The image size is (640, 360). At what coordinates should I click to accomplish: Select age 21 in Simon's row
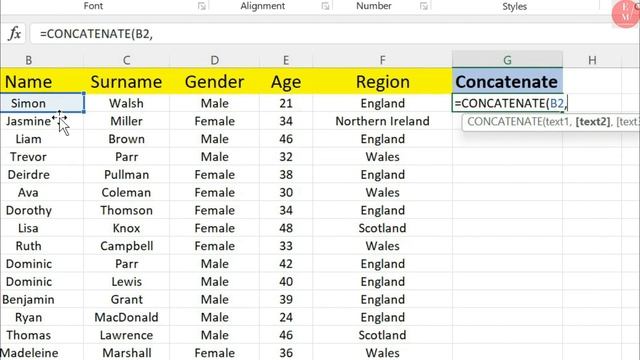[x=286, y=103]
